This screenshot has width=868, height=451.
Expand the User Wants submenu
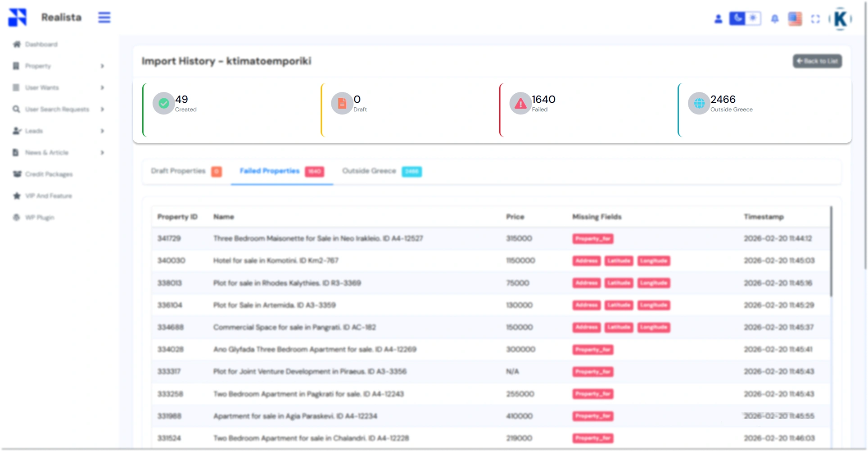tap(102, 87)
